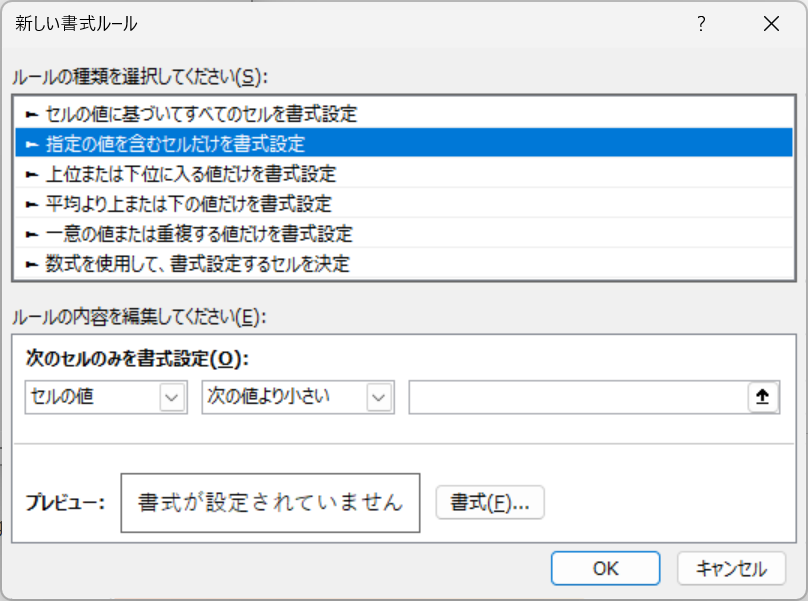Select 数式を使用して、書式設定するセルを決定 rule
The image size is (808, 601).
coord(404,263)
